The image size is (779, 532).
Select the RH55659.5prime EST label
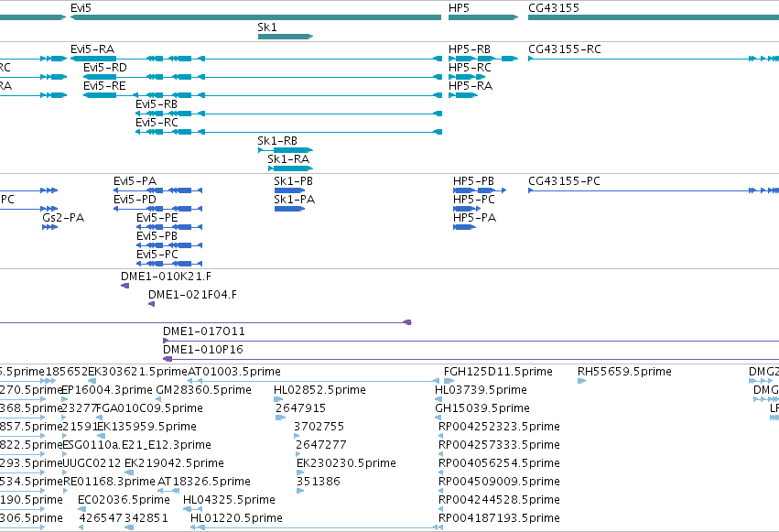click(x=624, y=372)
